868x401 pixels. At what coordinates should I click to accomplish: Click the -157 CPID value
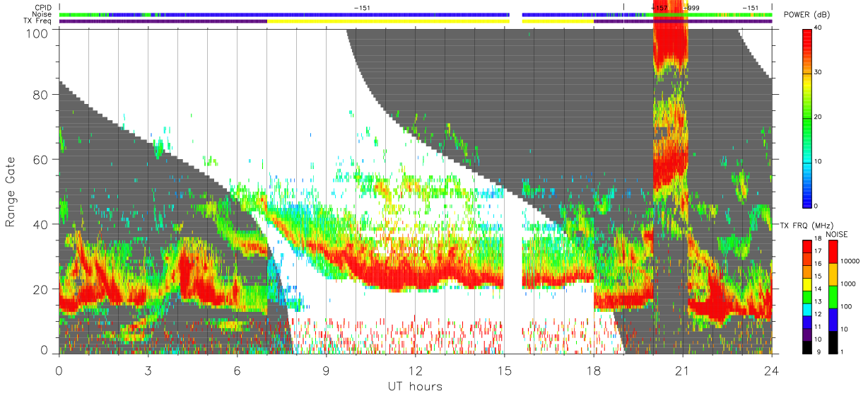click(x=659, y=8)
